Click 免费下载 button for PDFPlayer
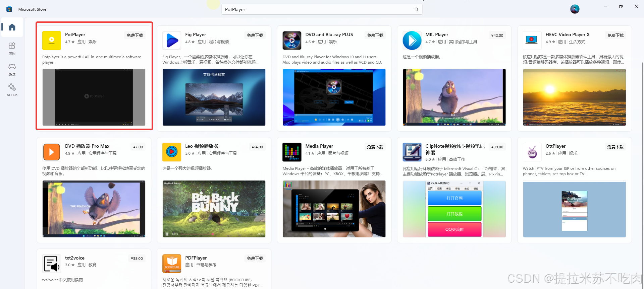The image size is (644, 289). coord(255,259)
